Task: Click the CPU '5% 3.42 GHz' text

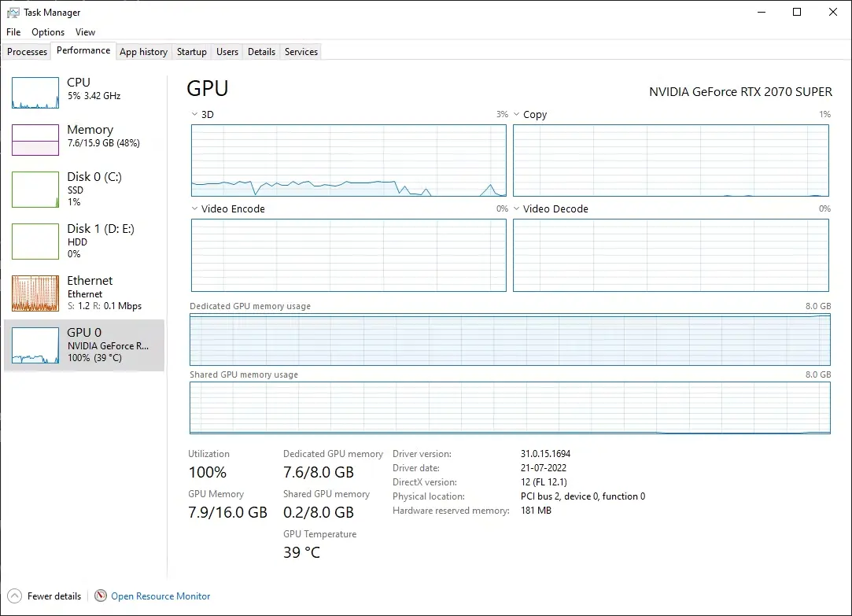Action: pos(94,96)
